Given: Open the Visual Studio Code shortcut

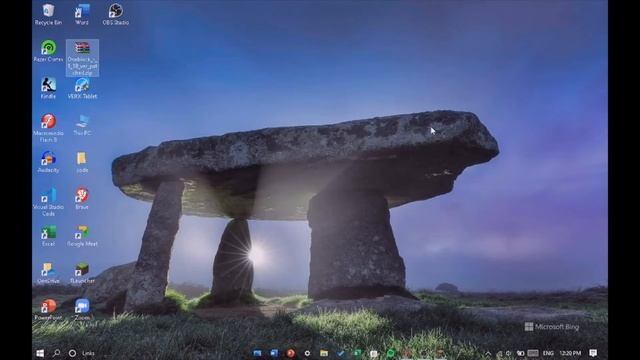Looking at the screenshot, I should (x=48, y=202).
